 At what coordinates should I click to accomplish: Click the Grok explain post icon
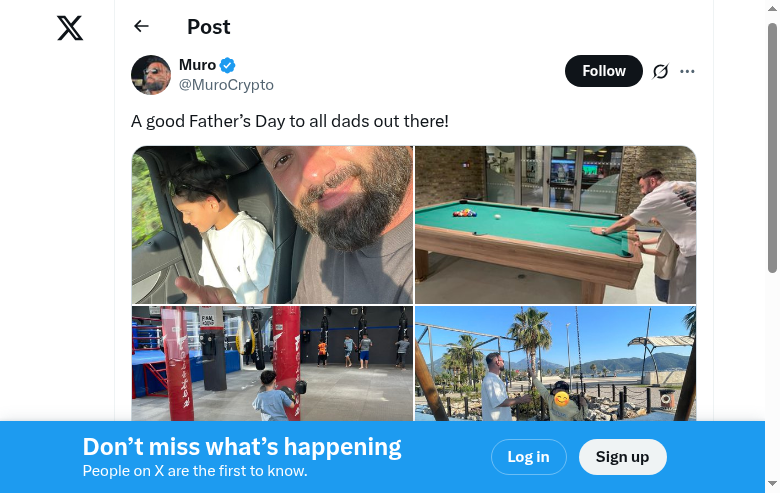[x=660, y=71]
